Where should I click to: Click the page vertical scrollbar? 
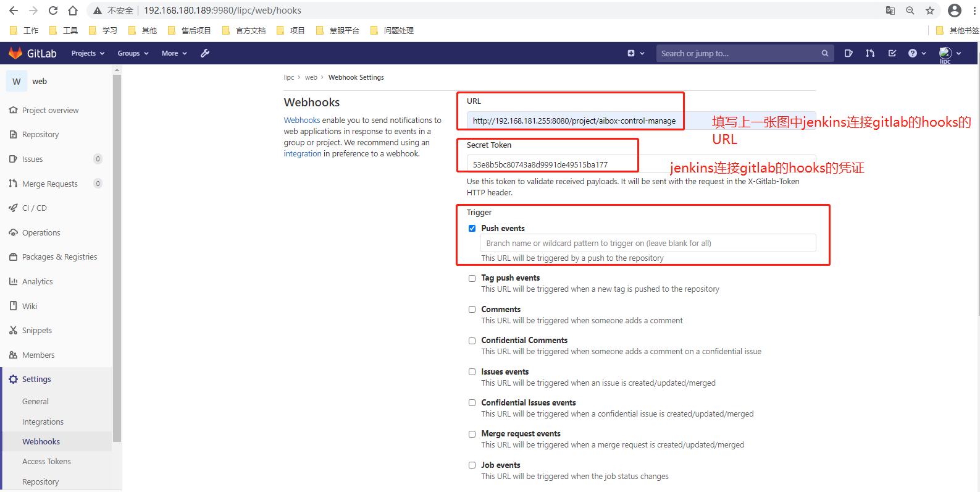[x=978, y=185]
